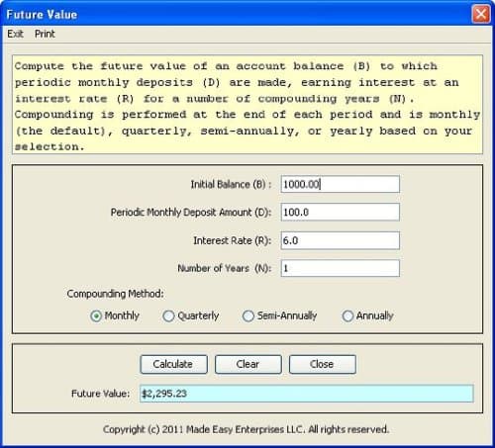495x448 pixels.
Task: Click the 'Initial Balance (B) :' label
Action: [231, 184]
